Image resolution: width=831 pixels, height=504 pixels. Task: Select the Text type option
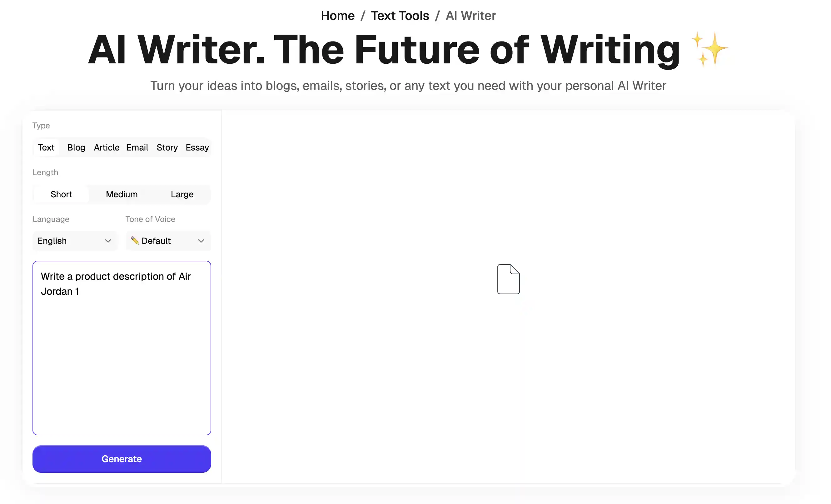pyautogui.click(x=46, y=147)
